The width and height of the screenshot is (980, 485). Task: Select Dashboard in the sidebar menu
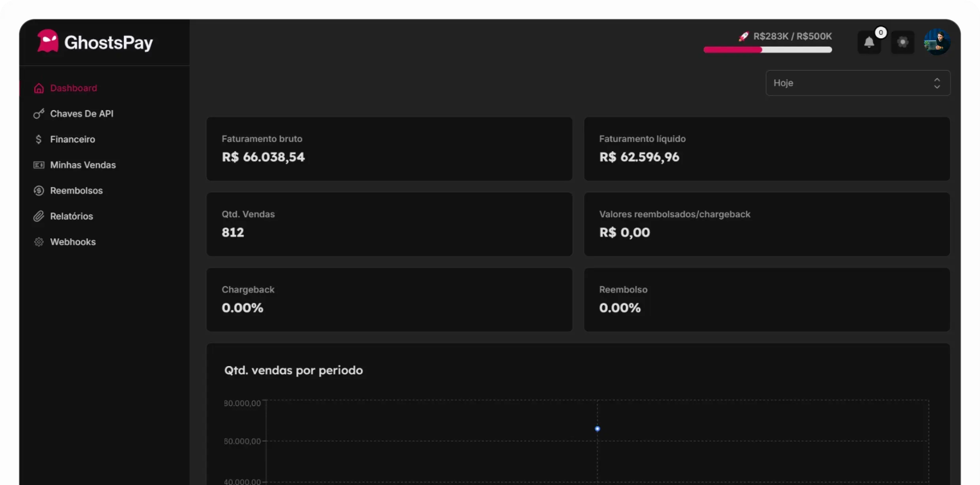coord(73,88)
